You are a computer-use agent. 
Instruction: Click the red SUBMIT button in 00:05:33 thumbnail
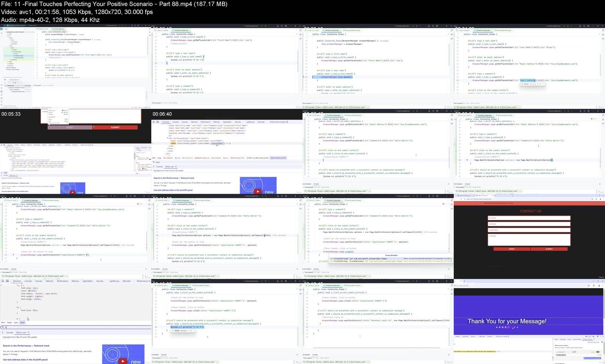coord(115,127)
